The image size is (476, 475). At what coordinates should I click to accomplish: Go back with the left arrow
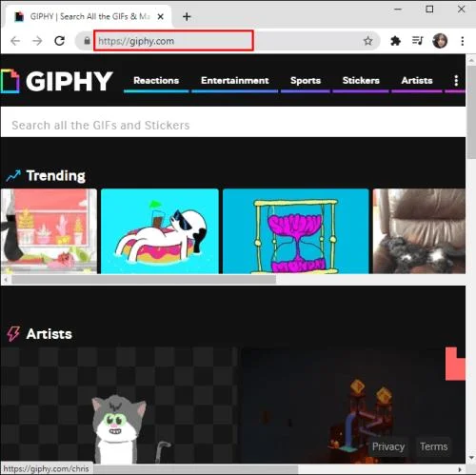(15, 41)
